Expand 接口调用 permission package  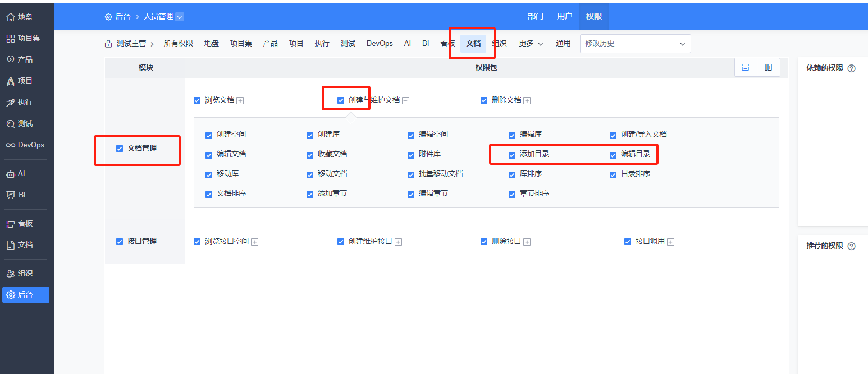(671, 242)
